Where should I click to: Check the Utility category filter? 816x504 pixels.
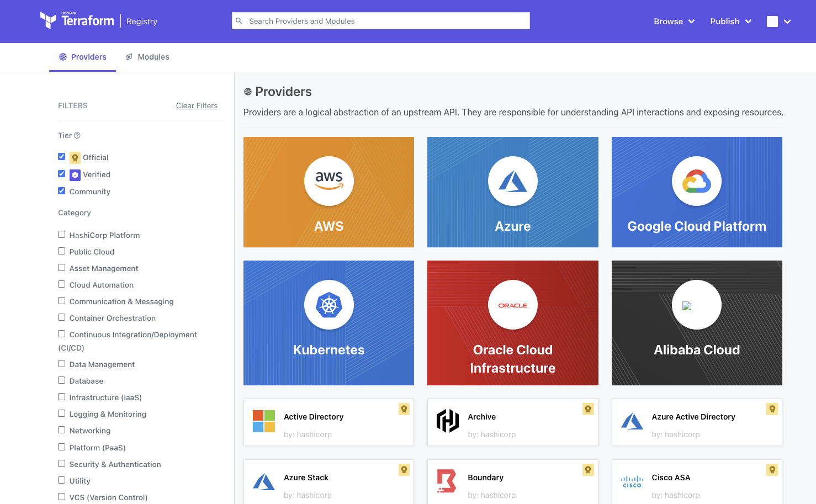click(x=62, y=480)
